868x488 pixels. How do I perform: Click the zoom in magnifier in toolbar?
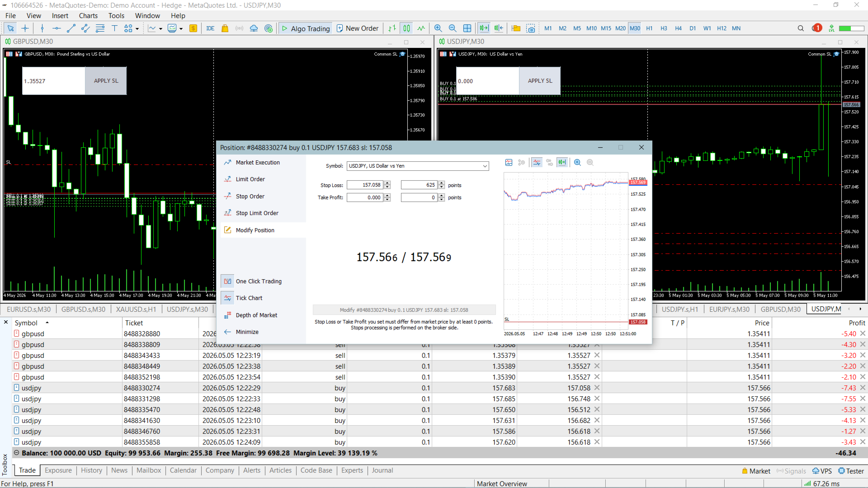[438, 28]
